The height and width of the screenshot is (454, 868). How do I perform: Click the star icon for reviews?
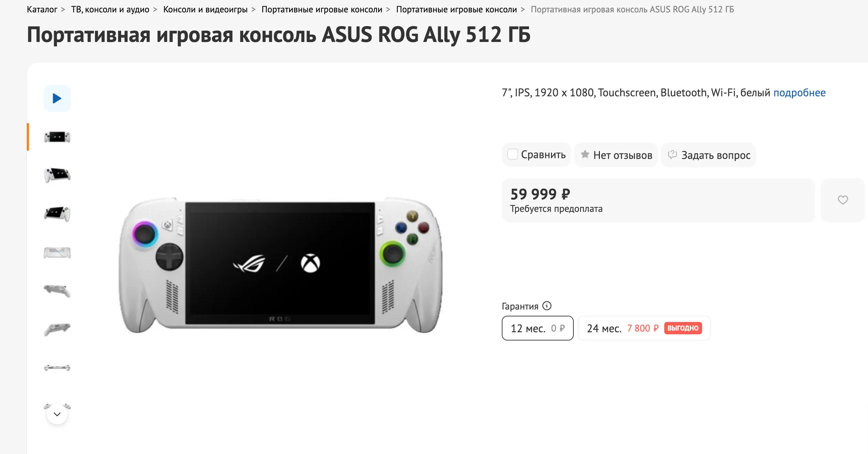coord(585,154)
